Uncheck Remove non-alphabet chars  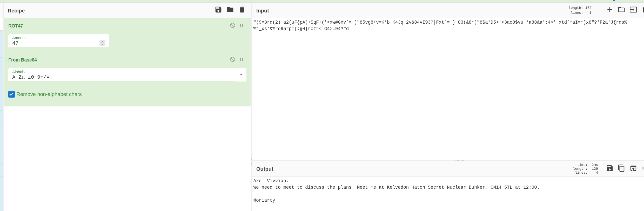(x=11, y=94)
